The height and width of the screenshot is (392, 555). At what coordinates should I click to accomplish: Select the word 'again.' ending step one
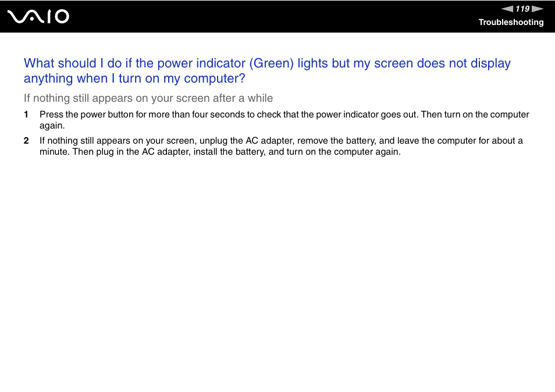click(x=52, y=126)
